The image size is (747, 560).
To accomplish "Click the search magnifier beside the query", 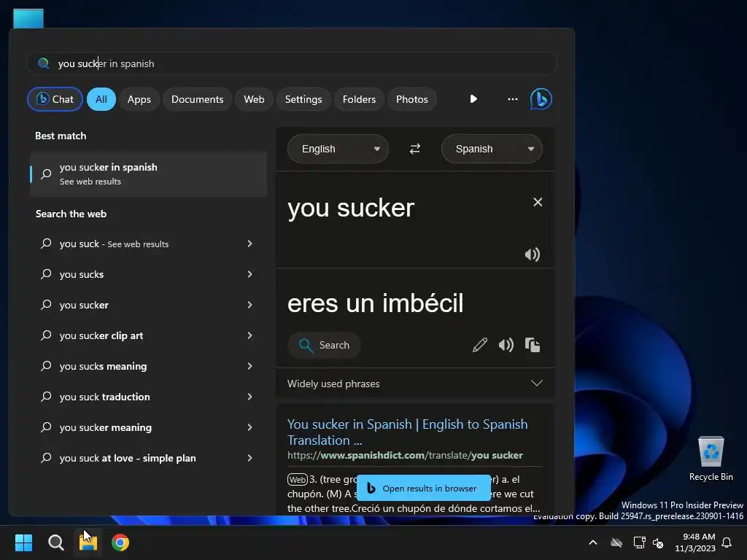I will click(43, 63).
